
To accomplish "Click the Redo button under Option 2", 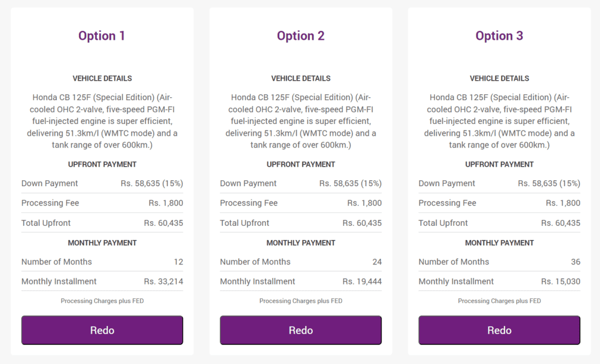I will tap(301, 330).
